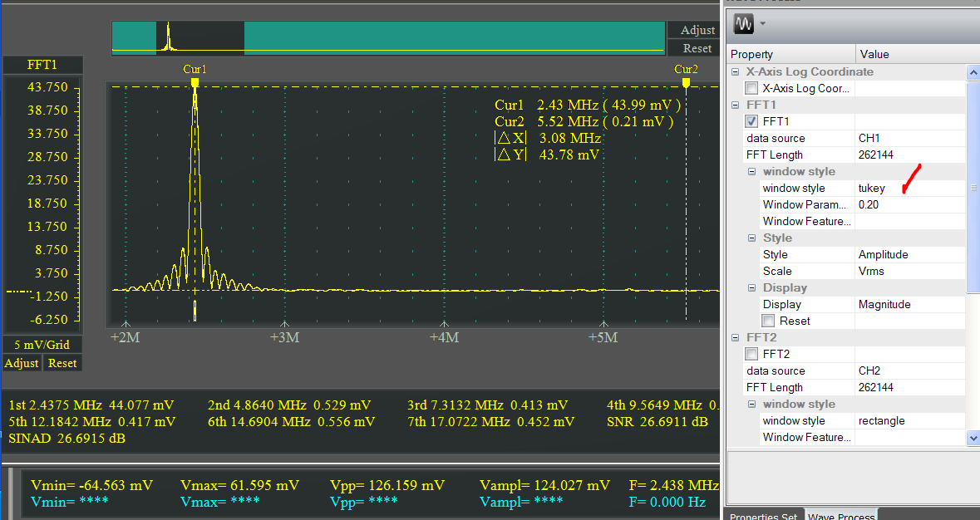Click the SINAD 26.6915 dB reading
Viewport: 980px width, 520px height.
tap(66, 439)
